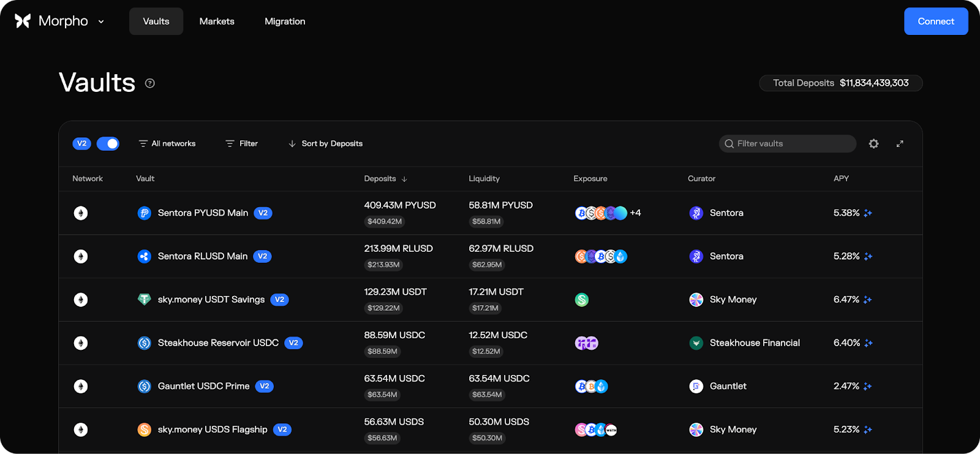Focus the Filter vaults search field
This screenshot has height=454, width=980.
coord(788,143)
